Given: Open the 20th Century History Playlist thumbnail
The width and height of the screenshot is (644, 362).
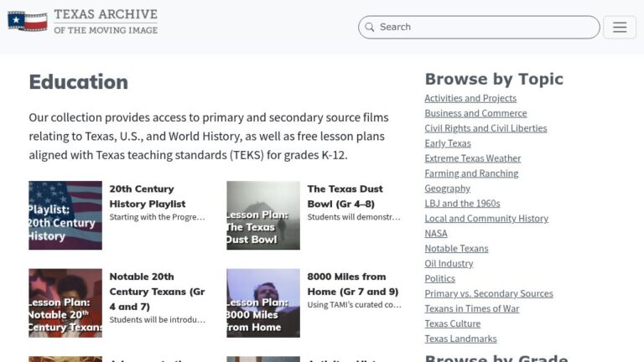Looking at the screenshot, I should point(65,215).
